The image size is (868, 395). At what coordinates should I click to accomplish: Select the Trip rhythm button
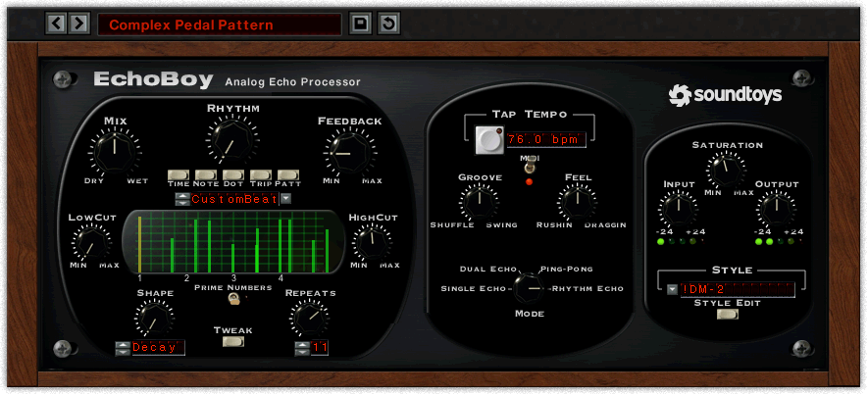261,174
